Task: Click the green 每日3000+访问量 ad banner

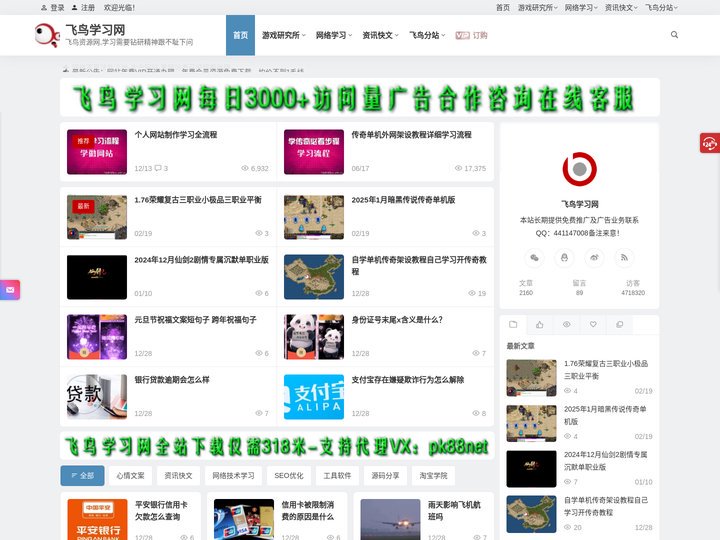Action: tap(360, 97)
